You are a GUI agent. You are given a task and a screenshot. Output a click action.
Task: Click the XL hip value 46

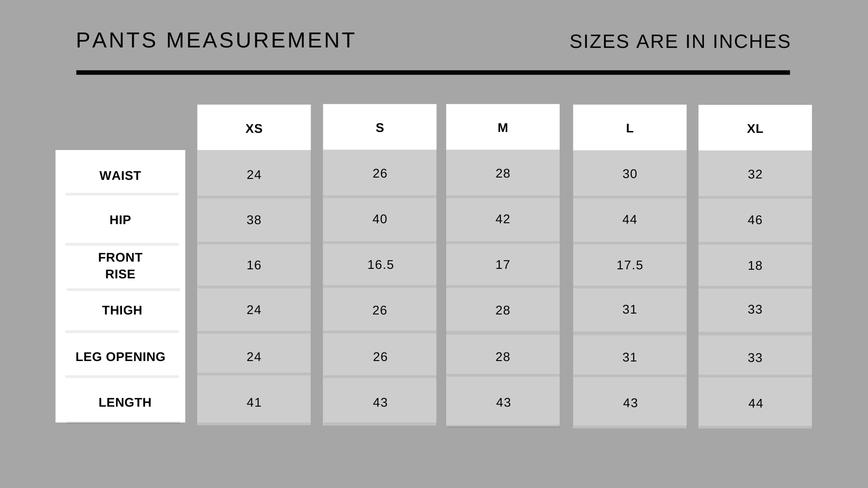coord(755,220)
